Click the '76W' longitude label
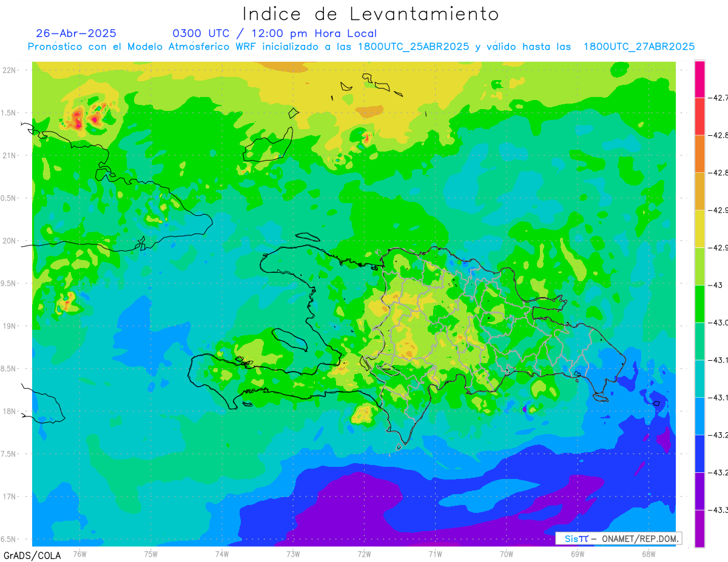 point(79,554)
